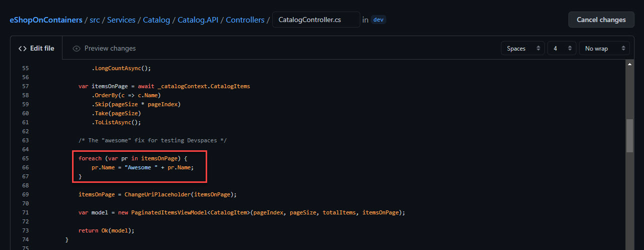Open the indent size 4 dropdown

point(561,49)
